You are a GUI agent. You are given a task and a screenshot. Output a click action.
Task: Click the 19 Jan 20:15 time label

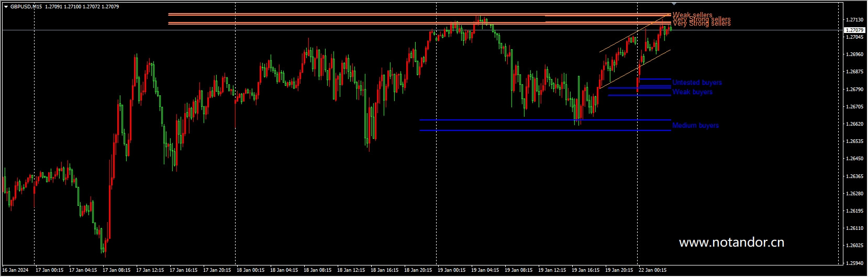click(x=619, y=271)
